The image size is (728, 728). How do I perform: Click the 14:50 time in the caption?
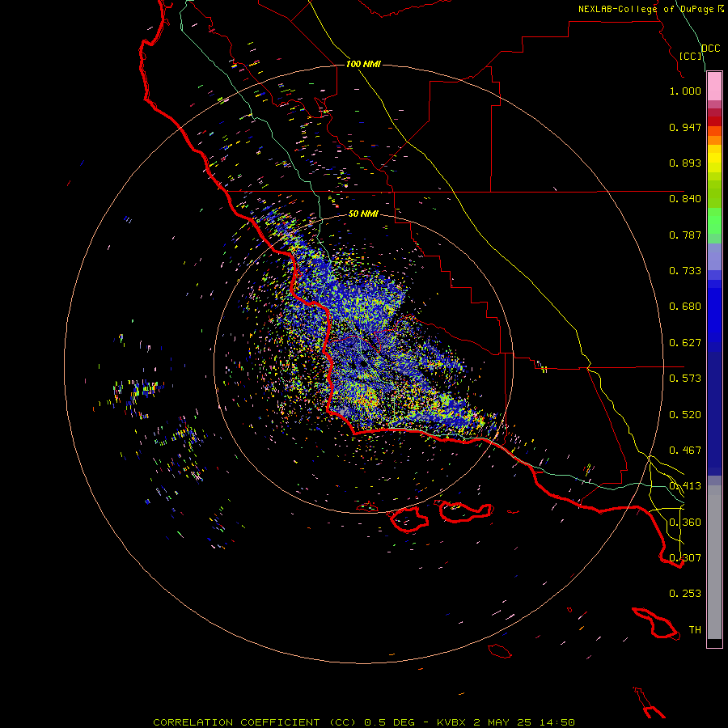coord(557,722)
